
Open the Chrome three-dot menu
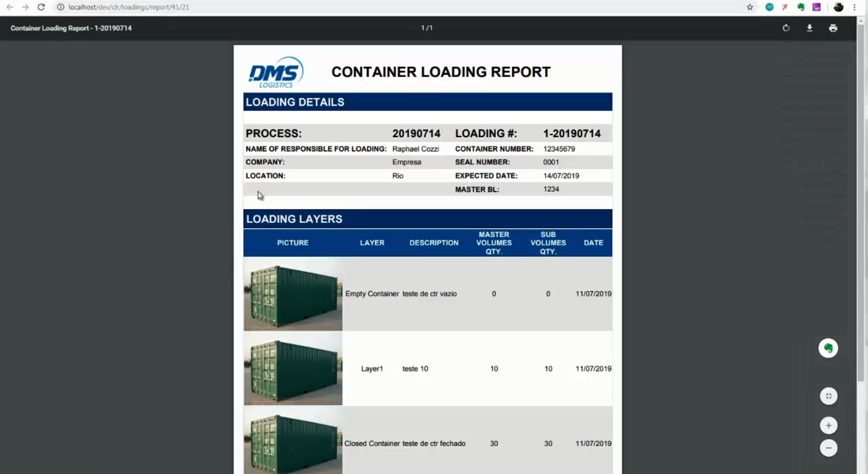(x=854, y=7)
